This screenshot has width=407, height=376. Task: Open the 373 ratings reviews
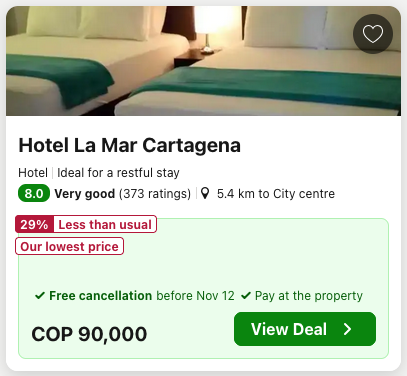point(155,194)
